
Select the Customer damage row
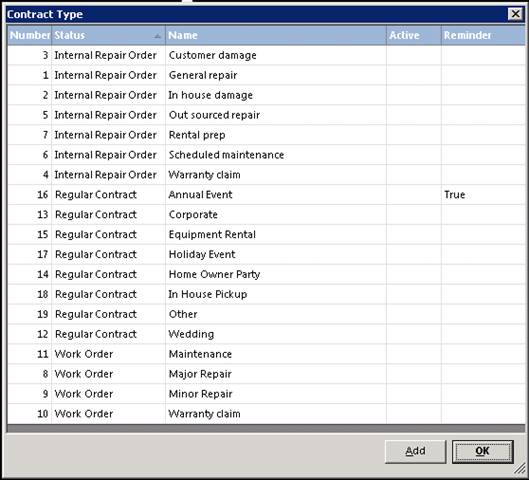267,55
